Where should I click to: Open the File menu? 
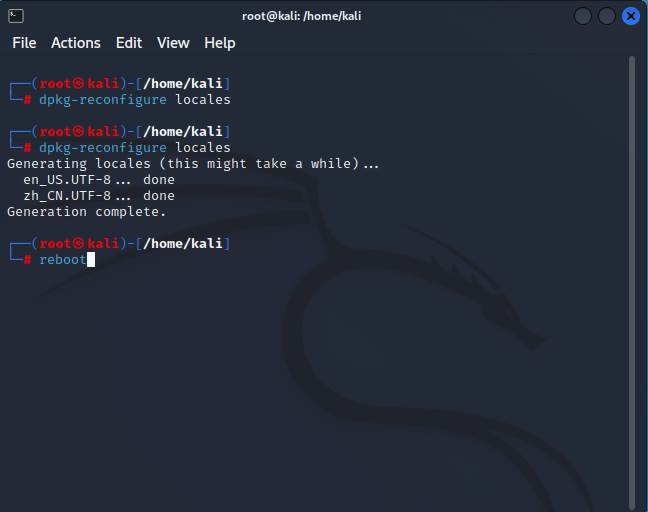tap(24, 43)
